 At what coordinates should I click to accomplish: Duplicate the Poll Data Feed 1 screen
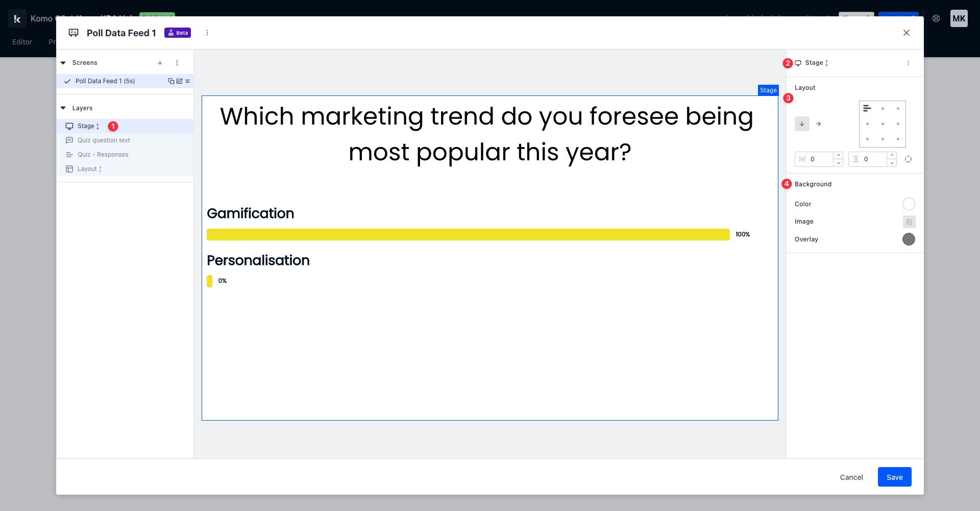[171, 81]
